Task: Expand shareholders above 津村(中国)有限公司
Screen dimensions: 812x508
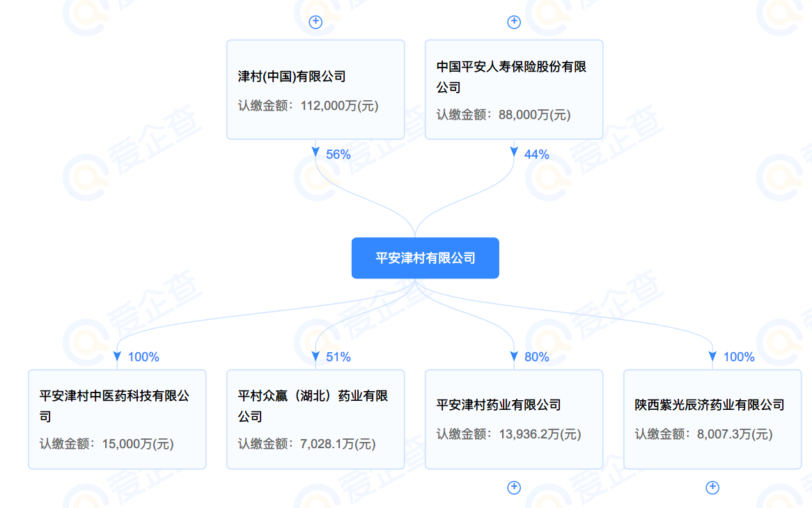Action: (x=315, y=22)
